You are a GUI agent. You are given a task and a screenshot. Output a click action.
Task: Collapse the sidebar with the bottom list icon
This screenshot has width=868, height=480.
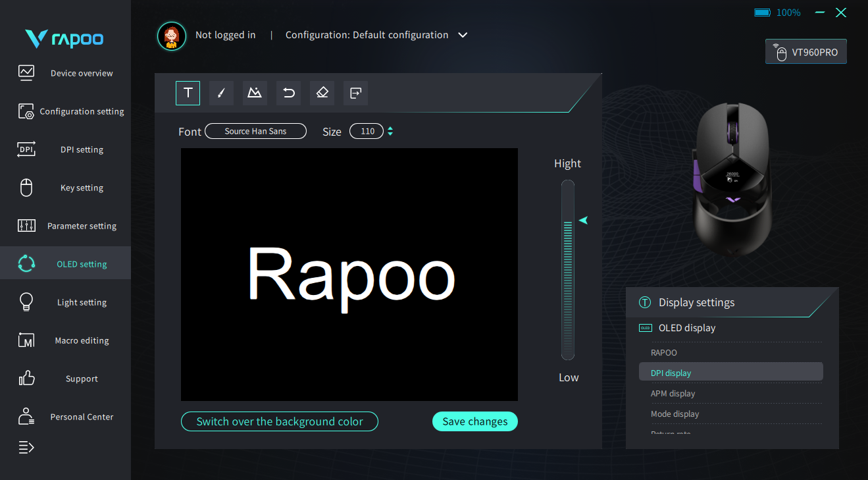coord(26,448)
